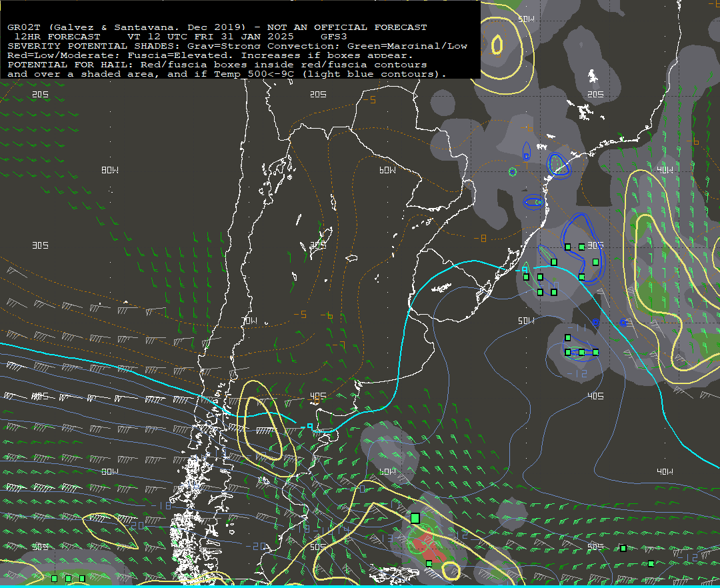Click the red shaded convection area

tap(428, 545)
